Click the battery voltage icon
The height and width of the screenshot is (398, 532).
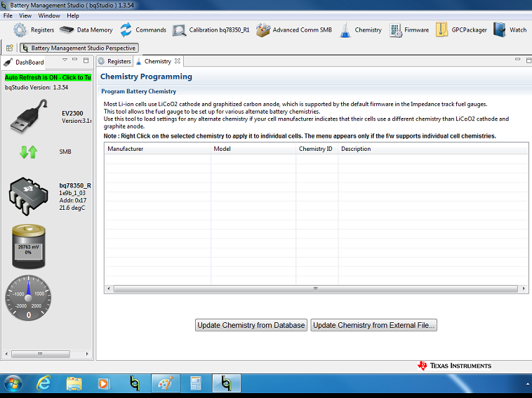29,246
